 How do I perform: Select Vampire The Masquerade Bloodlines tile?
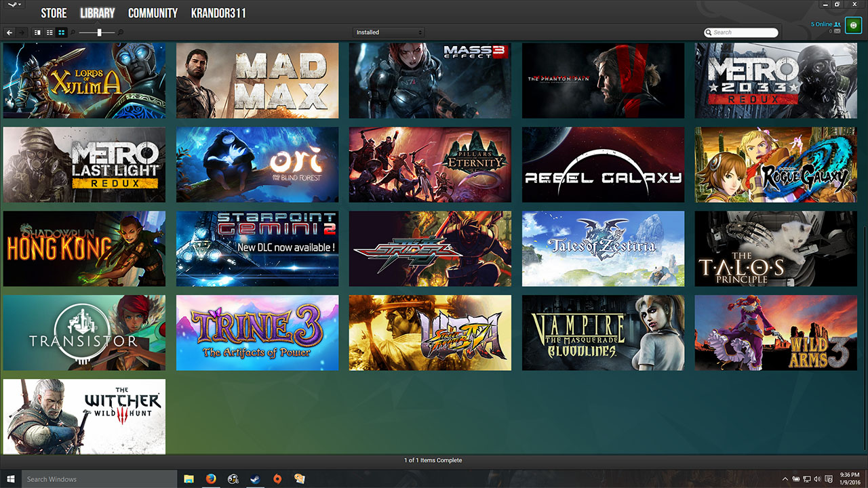pos(603,333)
